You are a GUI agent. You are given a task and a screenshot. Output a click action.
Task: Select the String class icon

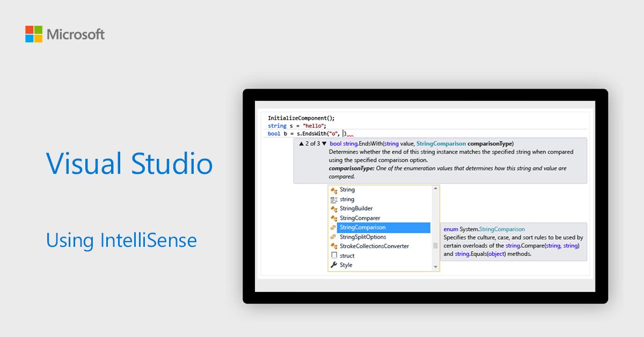[x=334, y=189]
